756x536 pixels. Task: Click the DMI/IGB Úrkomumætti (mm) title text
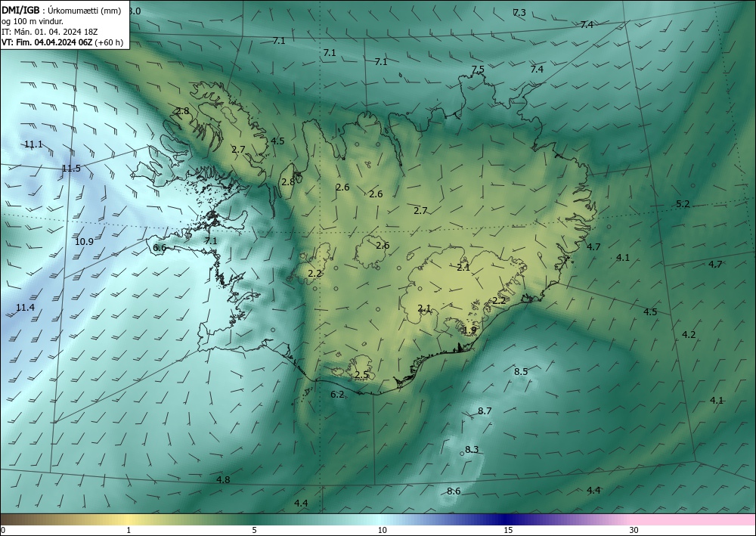click(x=61, y=11)
